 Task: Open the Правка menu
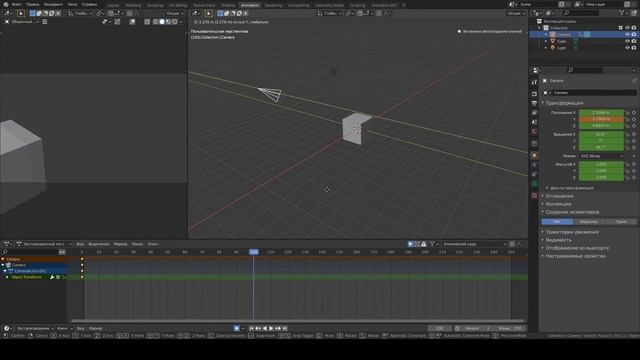(x=32, y=4)
